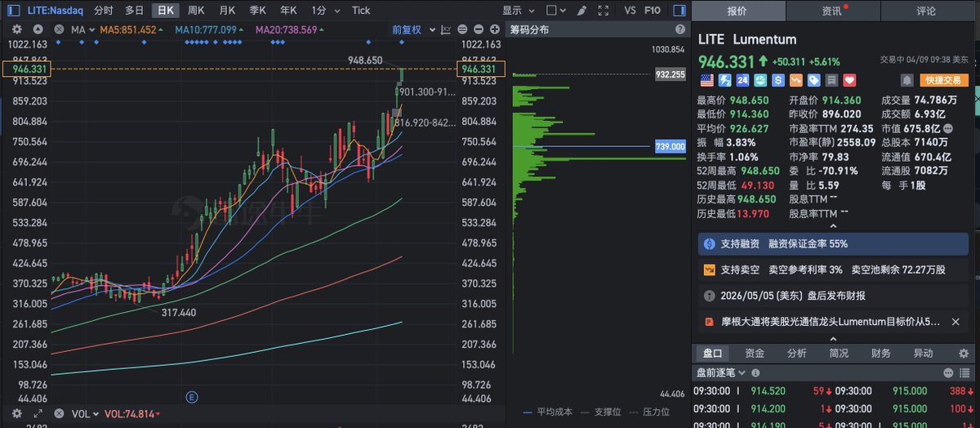Enter fullscreen chart mode

(x=603, y=11)
